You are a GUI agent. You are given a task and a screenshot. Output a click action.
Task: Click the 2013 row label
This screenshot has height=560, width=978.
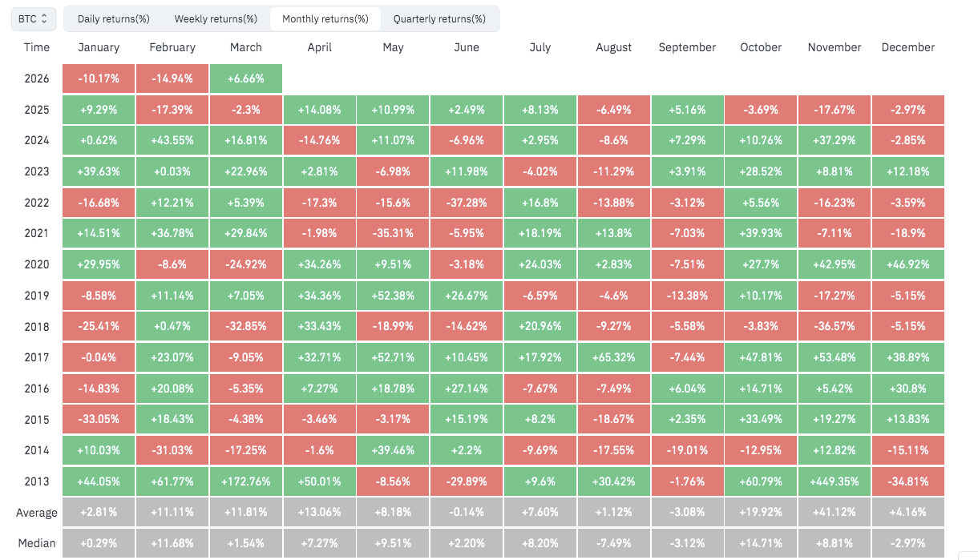point(37,481)
